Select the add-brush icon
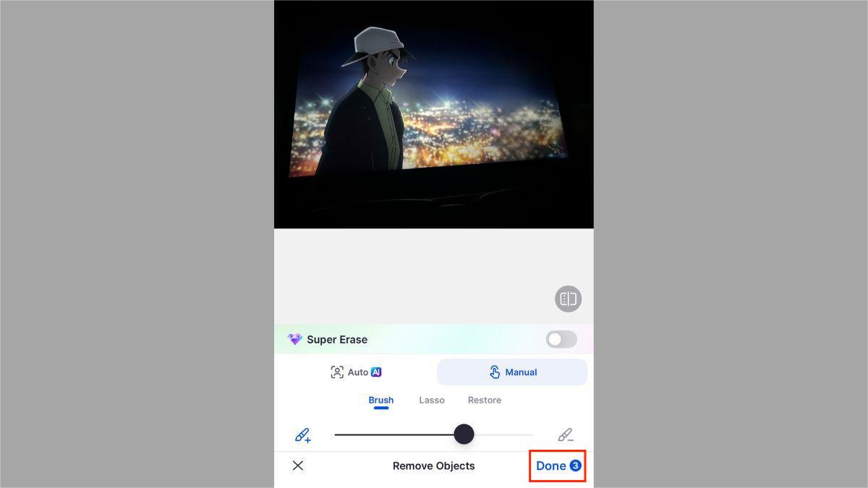868x488 pixels. pyautogui.click(x=303, y=435)
